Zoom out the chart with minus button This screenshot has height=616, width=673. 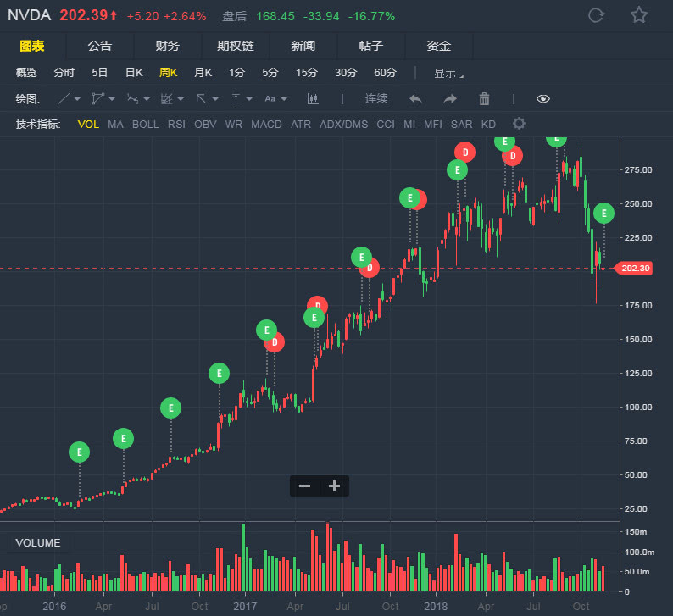tap(305, 486)
